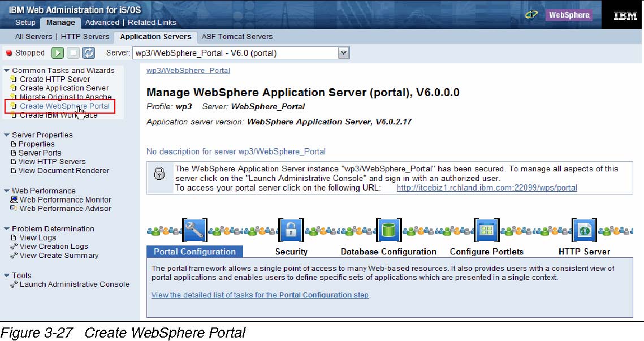Click the e-business icon beside WebSphere logo

coord(531,15)
